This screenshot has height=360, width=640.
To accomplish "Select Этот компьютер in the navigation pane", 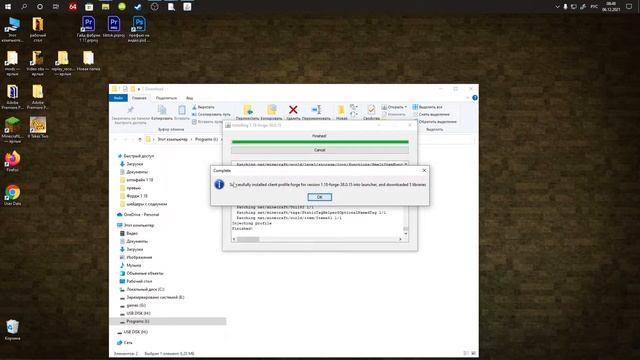I will [x=139, y=225].
